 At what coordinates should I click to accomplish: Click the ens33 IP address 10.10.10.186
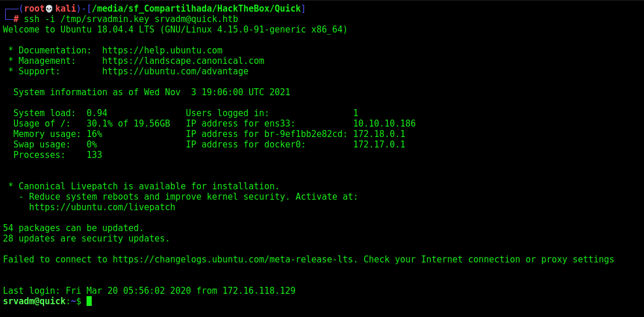[x=384, y=124]
